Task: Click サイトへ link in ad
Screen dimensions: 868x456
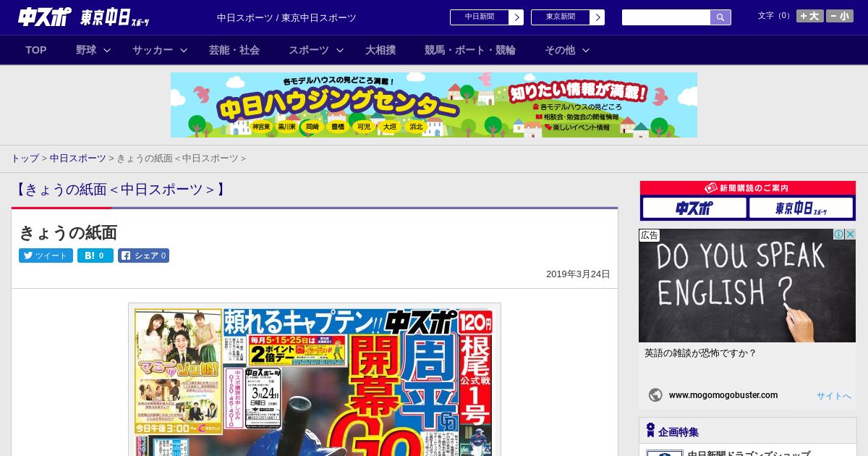Action: [834, 396]
